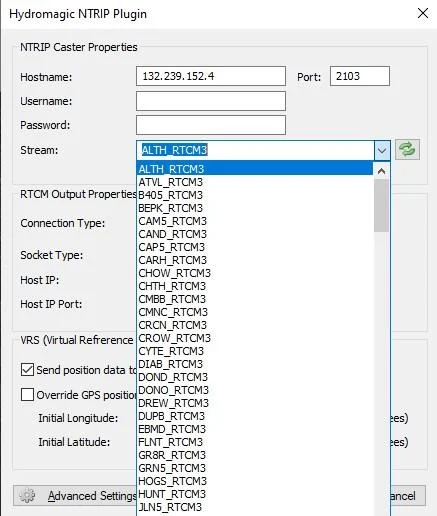Select ATVL_RTCM3 stream
Image resolution: width=437 pixels, height=516 pixels.
(255, 182)
